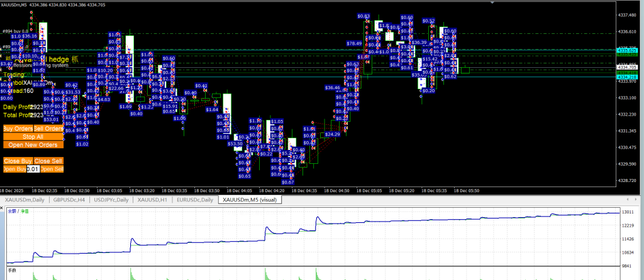
Task: Switch to the XAUUSDm,Daily chart tab
Action: 23,200
